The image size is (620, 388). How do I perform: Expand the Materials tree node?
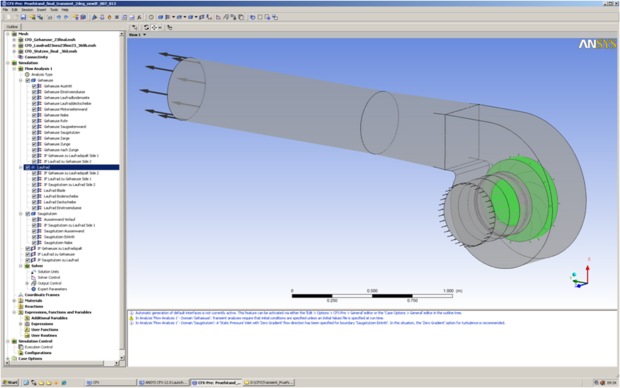pos(14,301)
